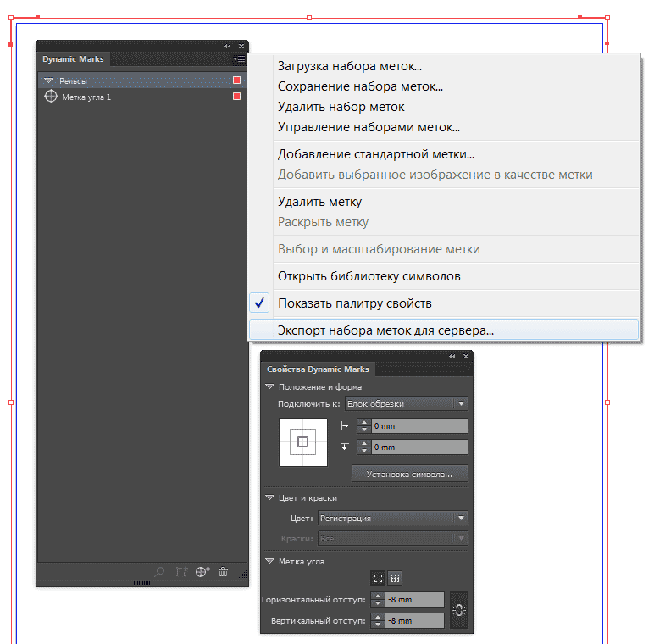Increase the Вертикальный отступ stepper
The width and height of the screenshot is (654, 644).
coord(378,617)
